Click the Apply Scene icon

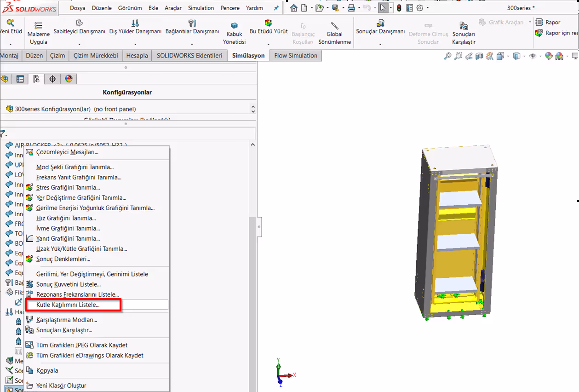point(559,56)
